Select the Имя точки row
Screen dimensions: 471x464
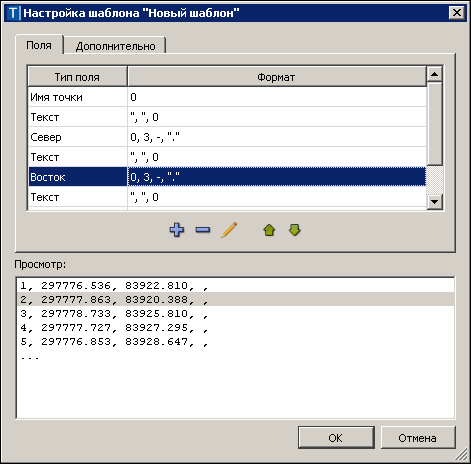227,97
